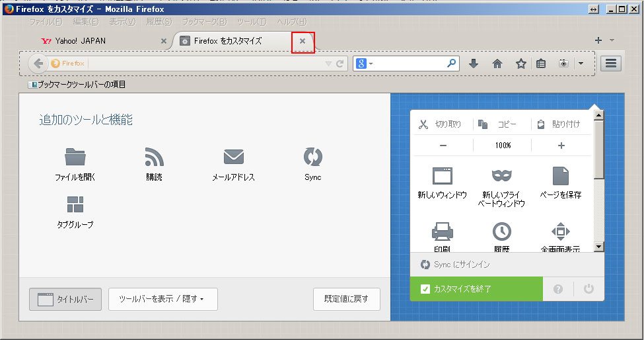The width and height of the screenshot is (644, 340).
Task: Open the ファイル menu
Action: [46, 22]
